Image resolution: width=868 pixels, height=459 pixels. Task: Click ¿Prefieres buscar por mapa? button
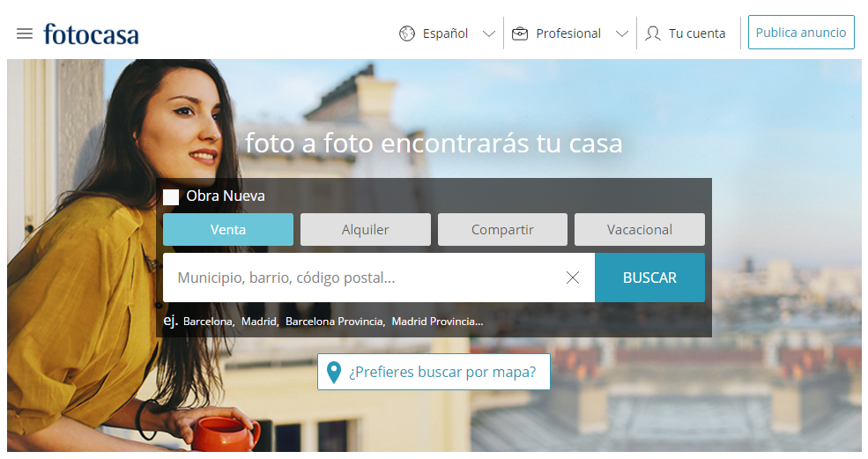tap(434, 372)
